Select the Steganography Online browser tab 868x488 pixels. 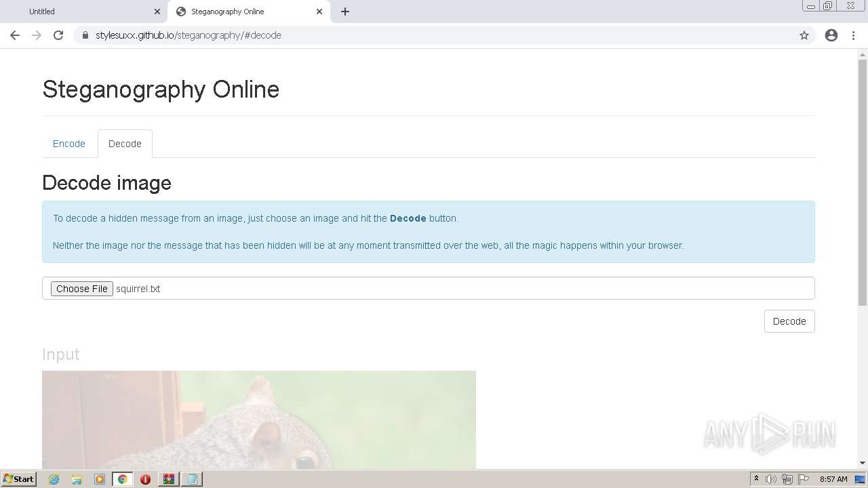[x=249, y=12]
